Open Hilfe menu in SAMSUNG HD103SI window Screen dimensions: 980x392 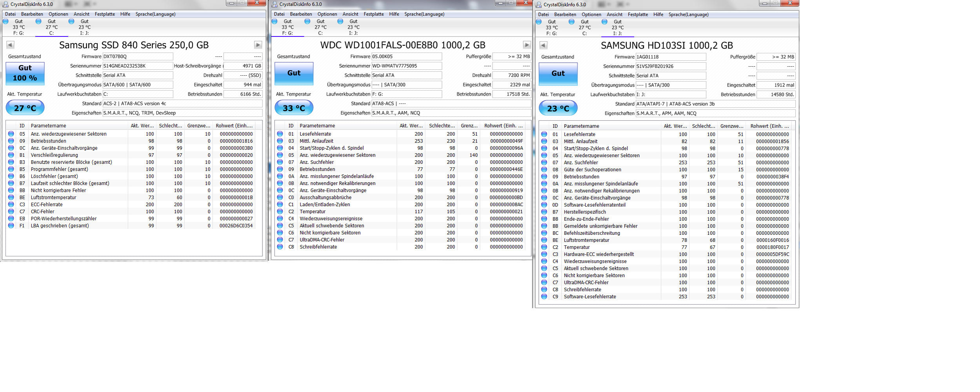[x=658, y=15]
